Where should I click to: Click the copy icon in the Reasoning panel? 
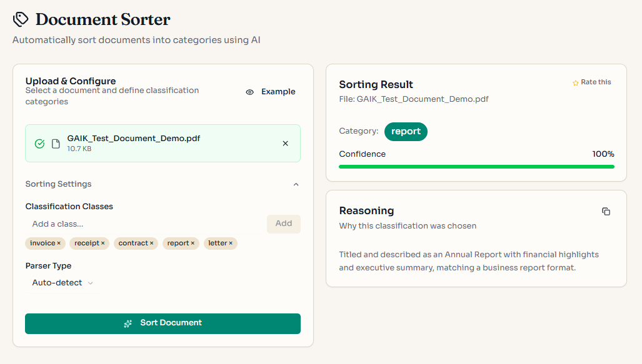(606, 211)
